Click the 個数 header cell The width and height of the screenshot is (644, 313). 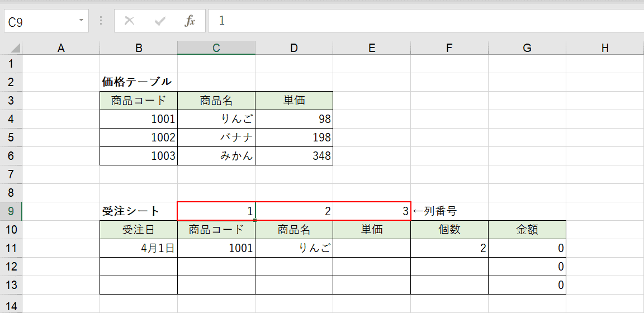pos(449,230)
